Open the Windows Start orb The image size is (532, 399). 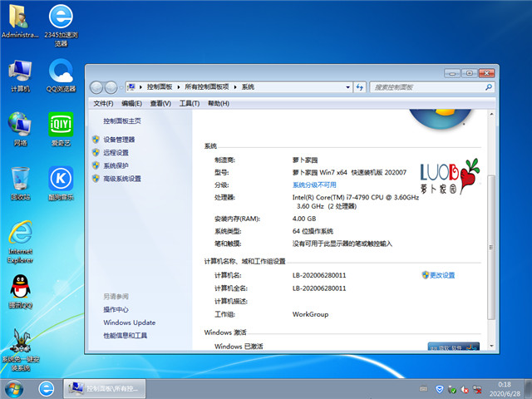tap(14, 389)
